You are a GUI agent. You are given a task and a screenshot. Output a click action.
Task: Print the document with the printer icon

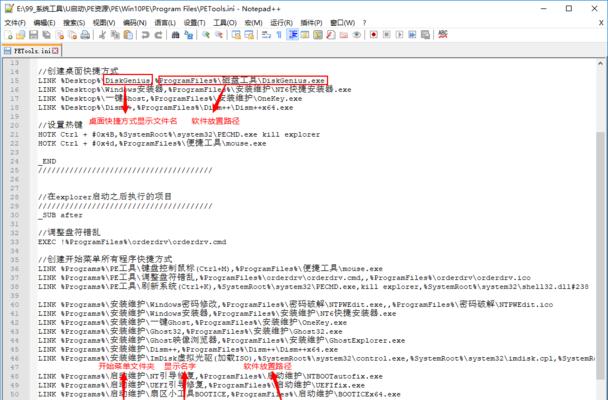85,35
